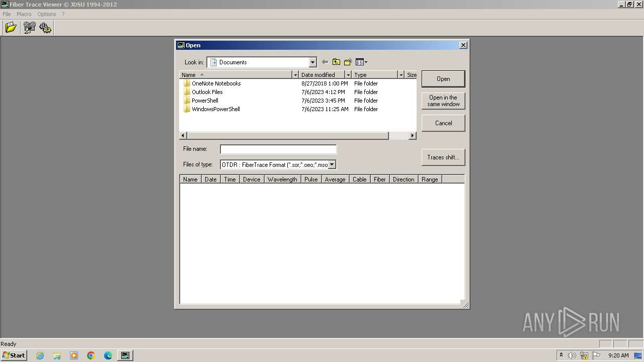The height and width of the screenshot is (362, 644).
Task: Select the PowerShell folder icon
Action: (187, 101)
